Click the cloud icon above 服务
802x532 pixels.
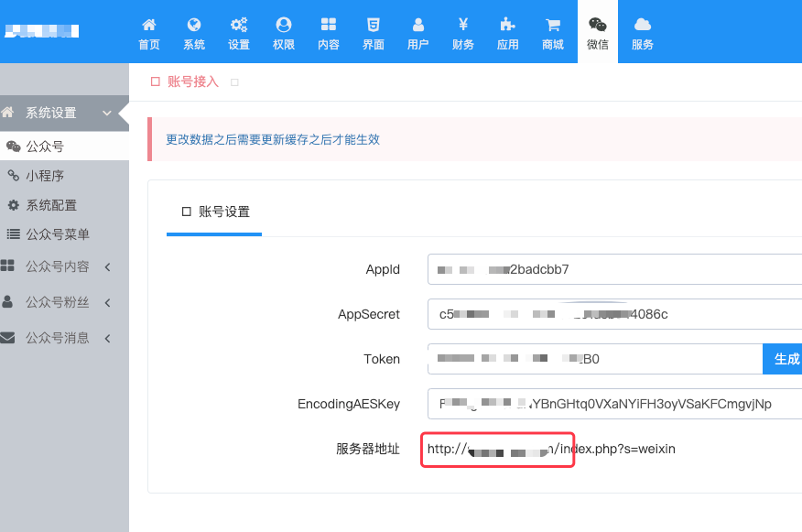(643, 24)
